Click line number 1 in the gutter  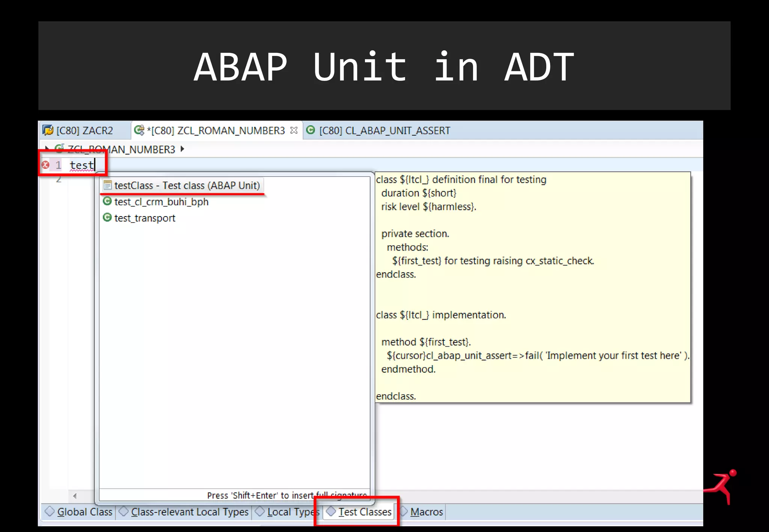coord(59,165)
